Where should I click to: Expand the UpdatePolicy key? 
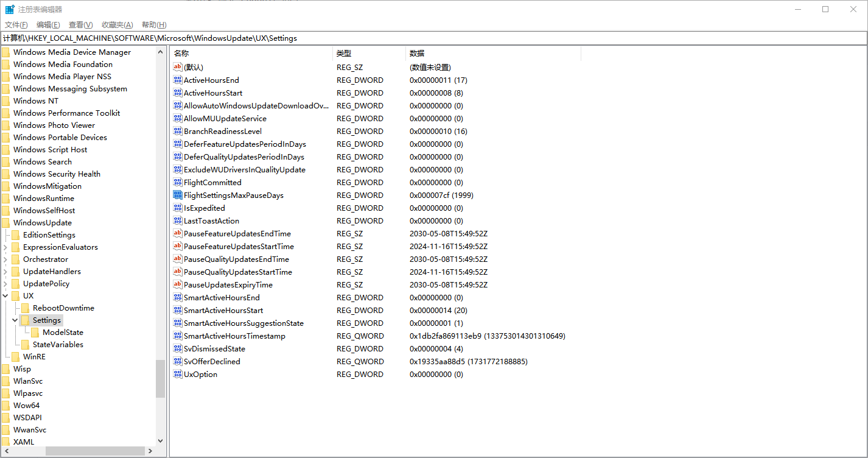point(5,284)
